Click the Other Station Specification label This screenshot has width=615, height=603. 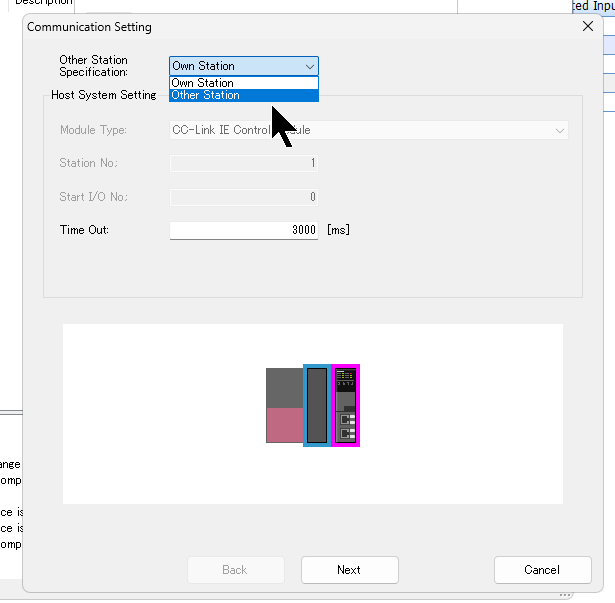[93, 66]
